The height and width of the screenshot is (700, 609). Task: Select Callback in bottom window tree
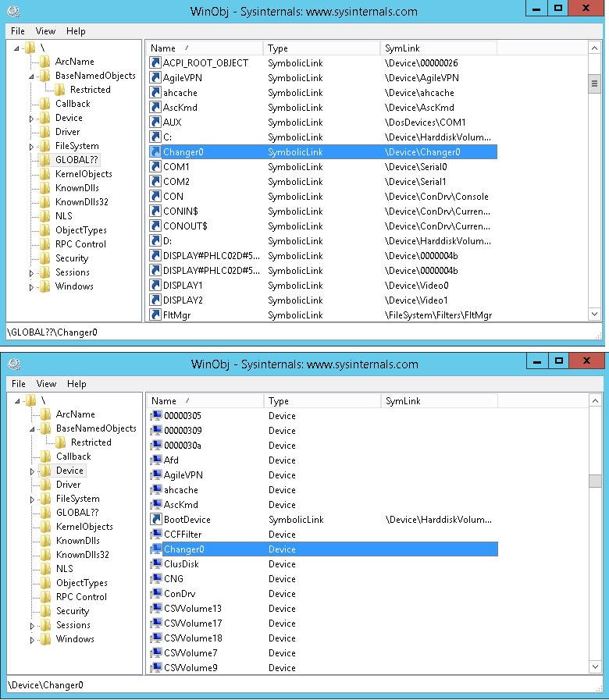(73, 457)
